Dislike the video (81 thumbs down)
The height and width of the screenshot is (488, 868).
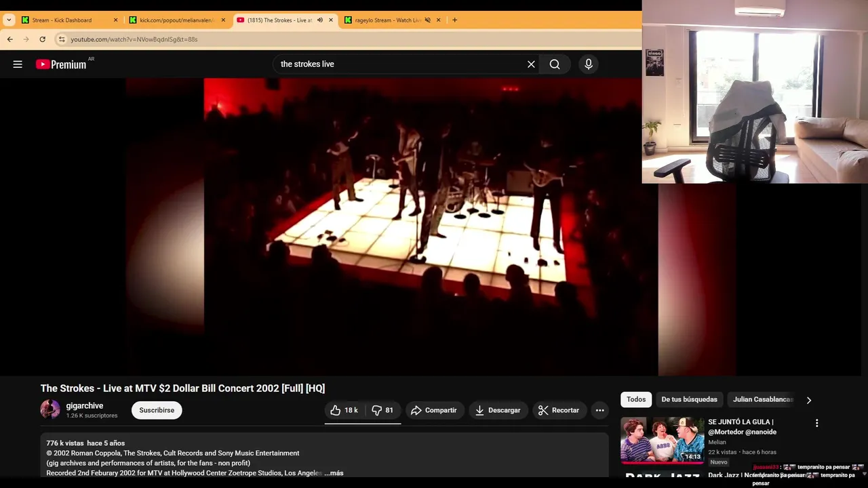(x=383, y=410)
